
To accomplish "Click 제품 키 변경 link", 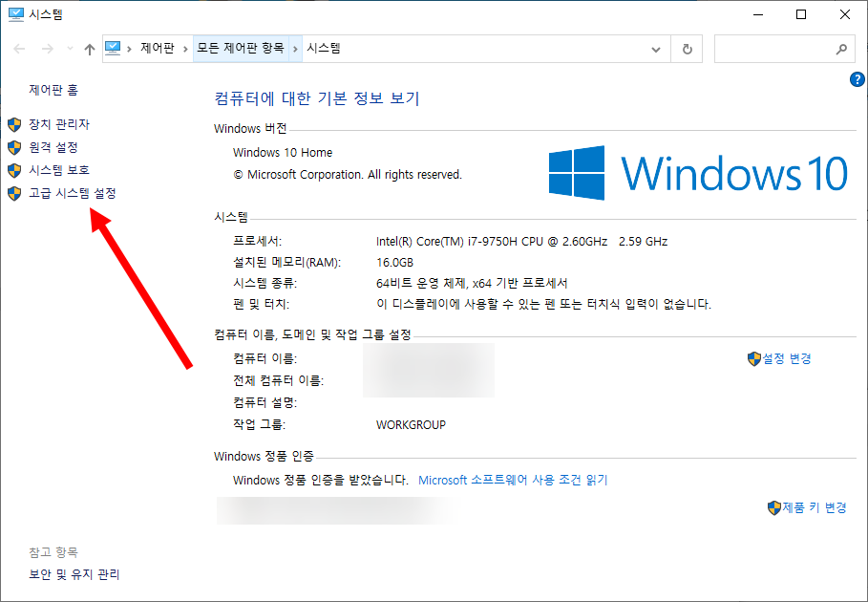I will pyautogui.click(x=815, y=507).
